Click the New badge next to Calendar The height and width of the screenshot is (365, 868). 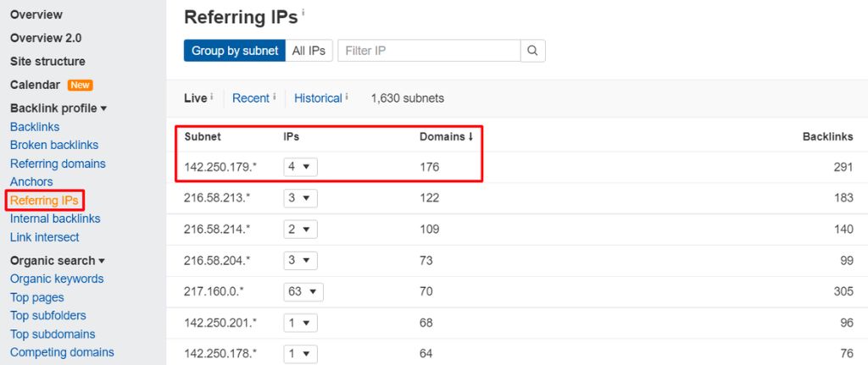[x=81, y=86]
